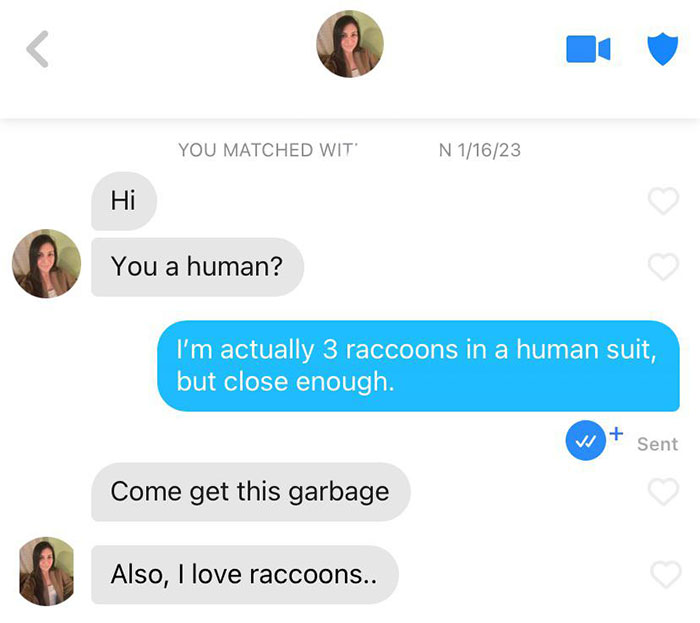Select the "Also, I love raccoons.." bubble
The image size is (700, 623).
point(245,575)
